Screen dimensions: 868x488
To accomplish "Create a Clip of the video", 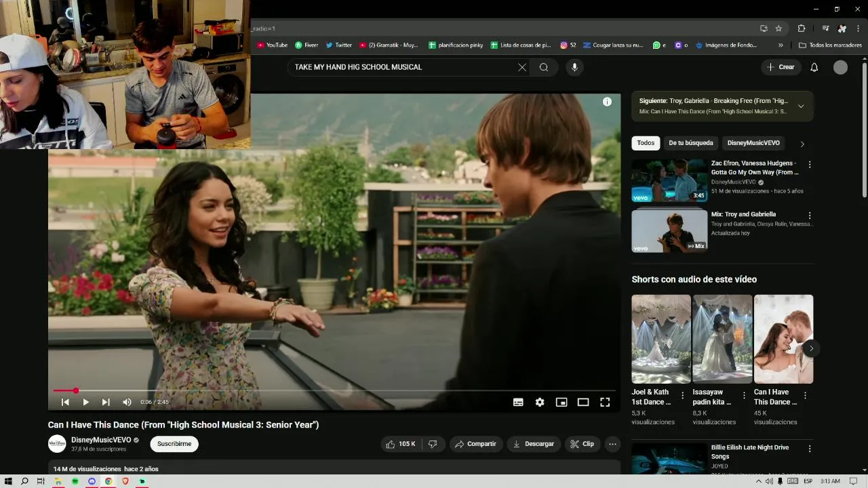I will [x=583, y=444].
